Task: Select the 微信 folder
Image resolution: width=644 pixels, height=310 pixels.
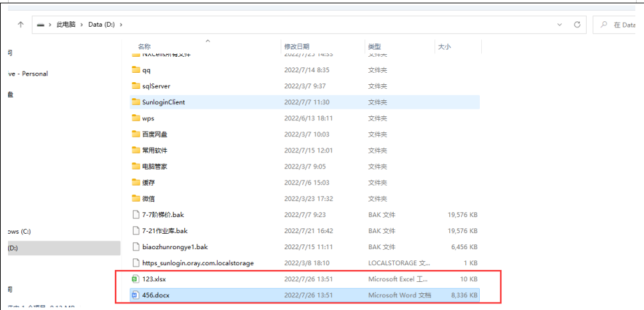Action: 149,198
